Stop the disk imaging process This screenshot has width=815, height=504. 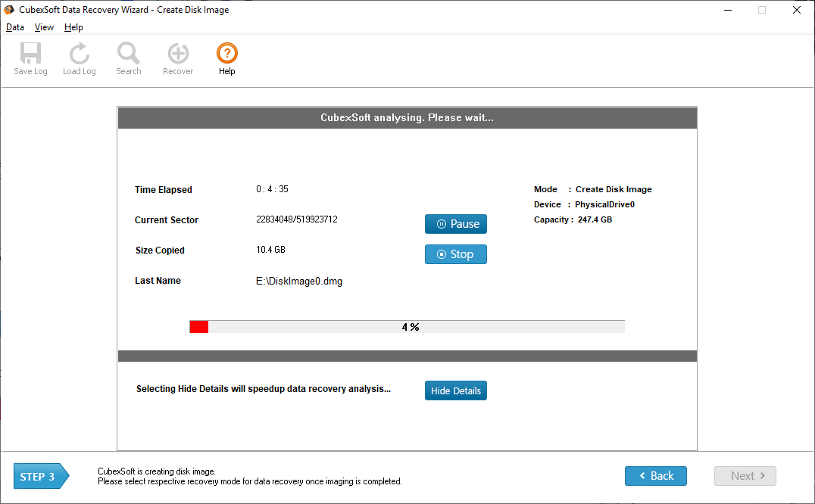(x=455, y=254)
